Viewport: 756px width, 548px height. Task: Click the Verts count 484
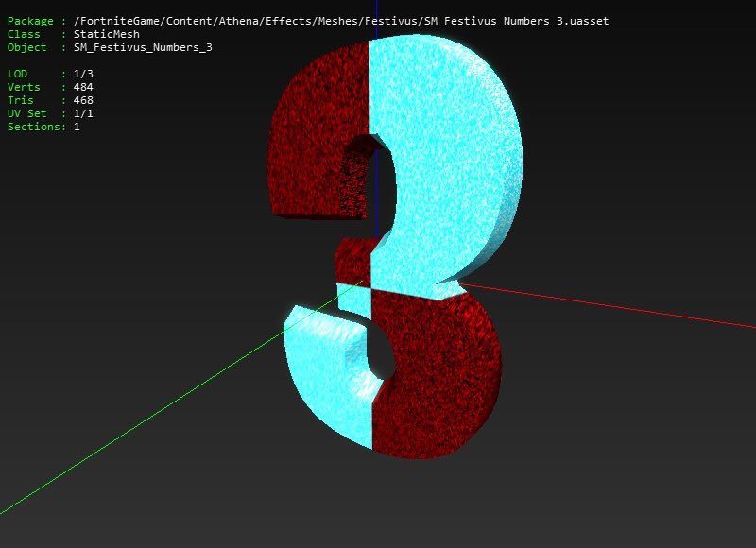point(83,87)
